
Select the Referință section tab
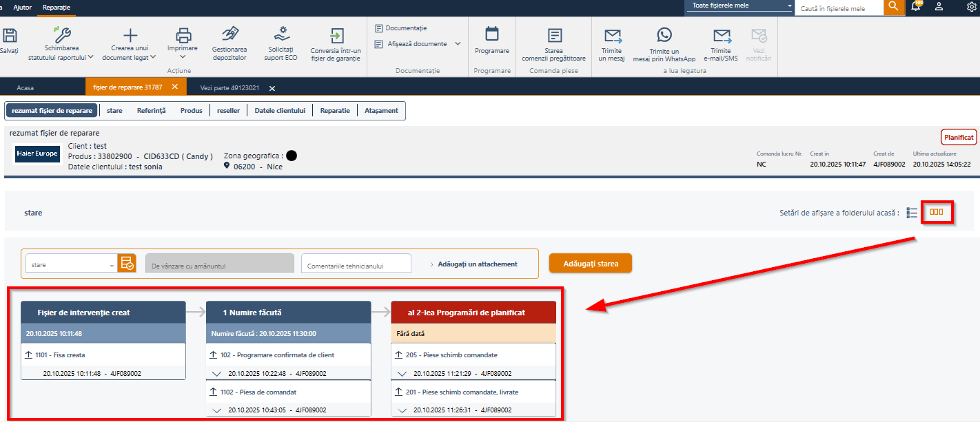click(152, 110)
